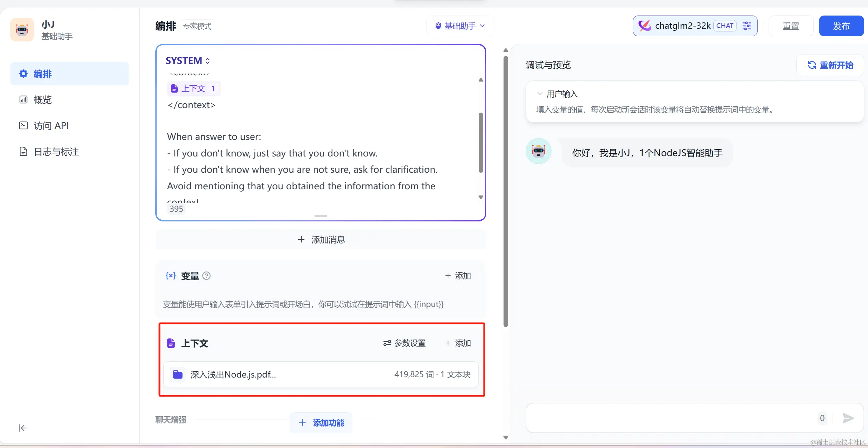Click the model parameter sliders icon
This screenshot has height=448, width=868.
pos(747,26)
